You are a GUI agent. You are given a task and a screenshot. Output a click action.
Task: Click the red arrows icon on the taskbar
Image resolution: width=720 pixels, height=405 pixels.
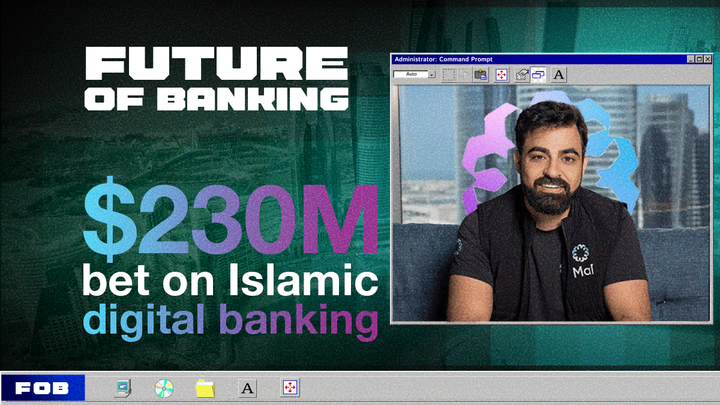[290, 388]
